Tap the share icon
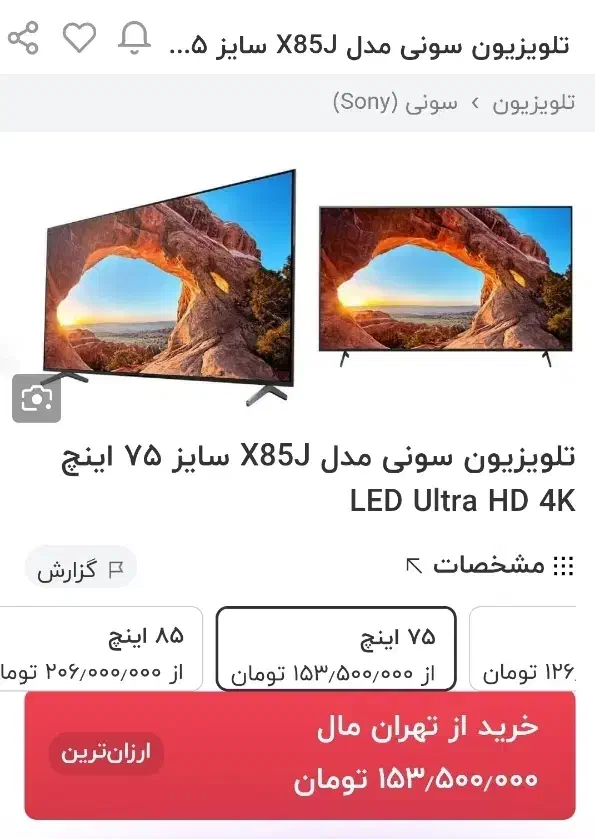The image size is (595, 839). [x=23, y=38]
